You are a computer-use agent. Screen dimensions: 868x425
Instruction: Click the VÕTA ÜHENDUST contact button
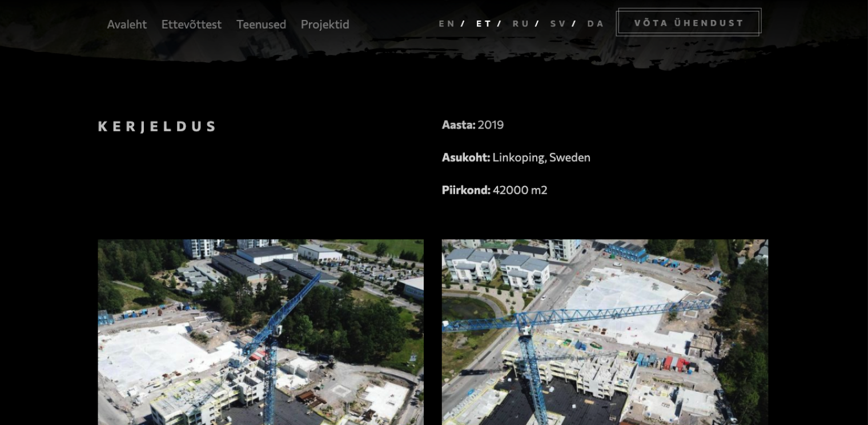coord(689,22)
